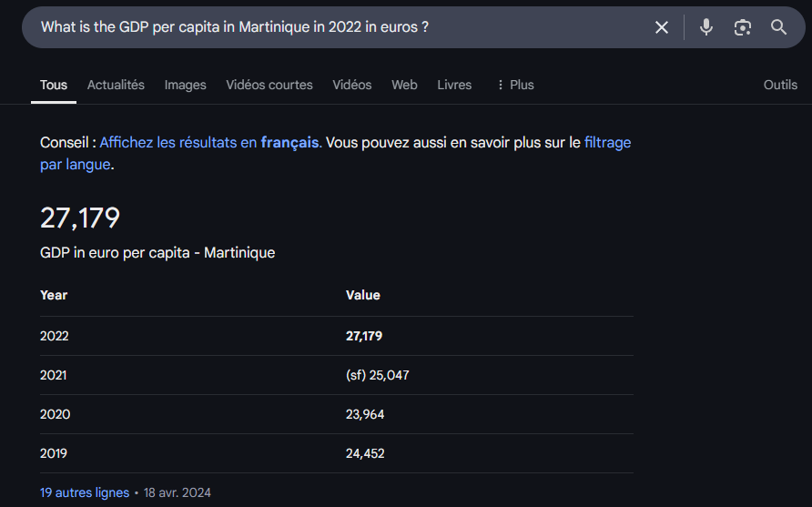812x507 pixels.
Task: Open the Vidéos courtes tab
Action: click(x=269, y=85)
